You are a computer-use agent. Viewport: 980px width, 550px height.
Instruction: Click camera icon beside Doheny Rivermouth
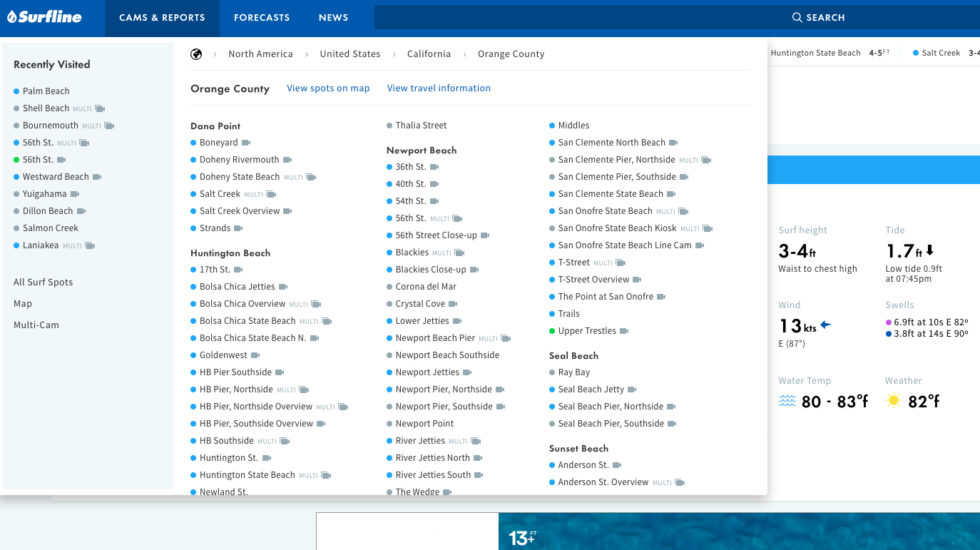pos(287,160)
